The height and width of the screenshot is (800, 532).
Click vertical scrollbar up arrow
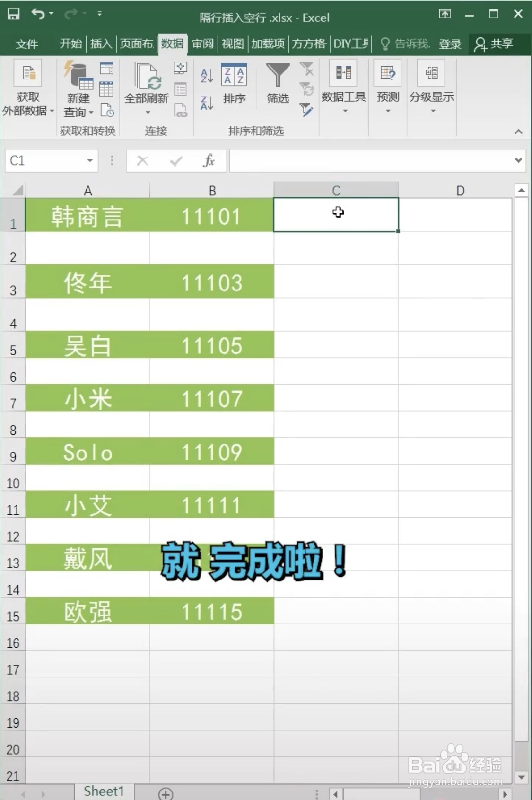pos(522,190)
